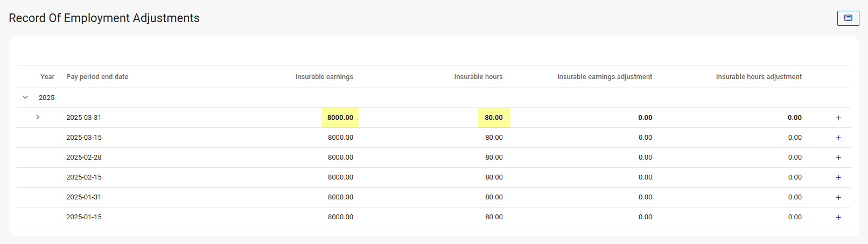The image size is (868, 244).
Task: Add adjustment with plus on 2025-01-15 row
Action: [x=838, y=217]
